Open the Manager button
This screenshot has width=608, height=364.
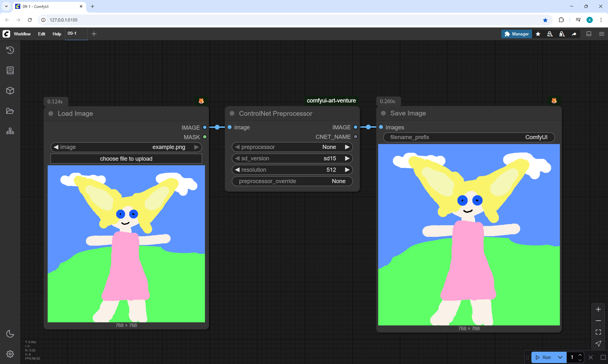pos(516,34)
